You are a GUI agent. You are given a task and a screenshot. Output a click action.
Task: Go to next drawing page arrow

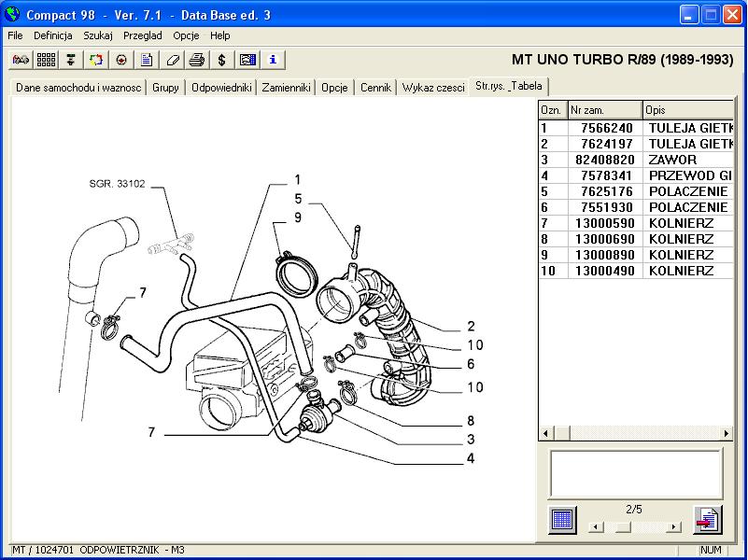(673, 527)
